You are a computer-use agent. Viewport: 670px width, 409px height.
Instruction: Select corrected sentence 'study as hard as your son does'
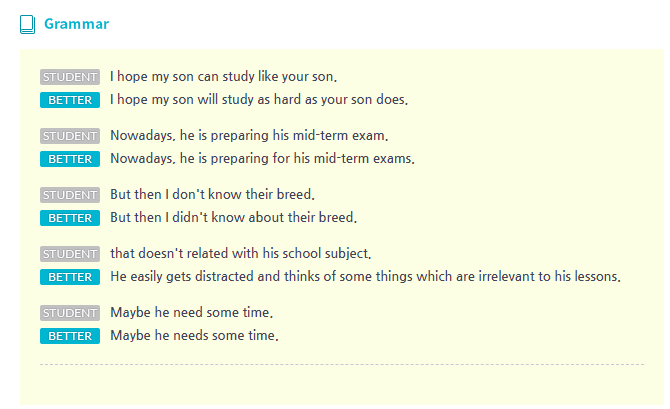[259, 100]
